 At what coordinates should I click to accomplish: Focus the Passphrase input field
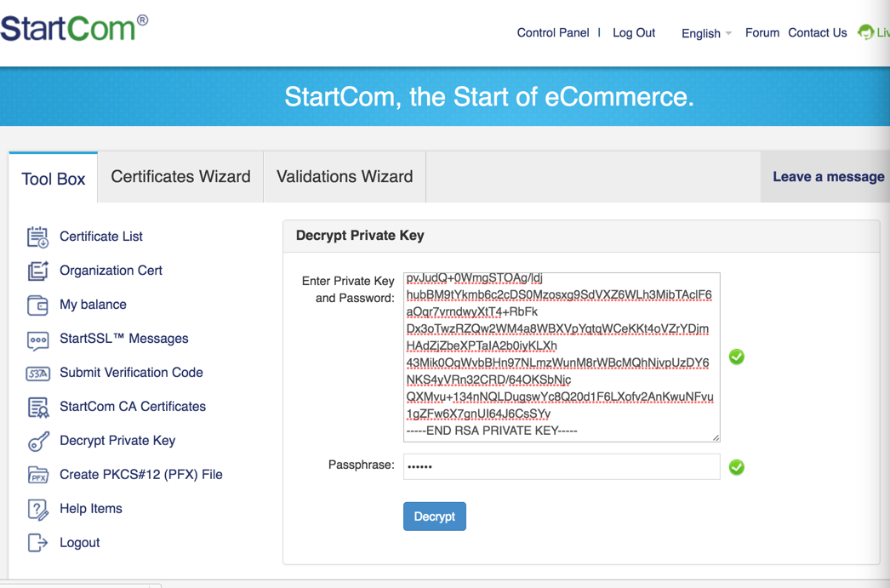562,466
